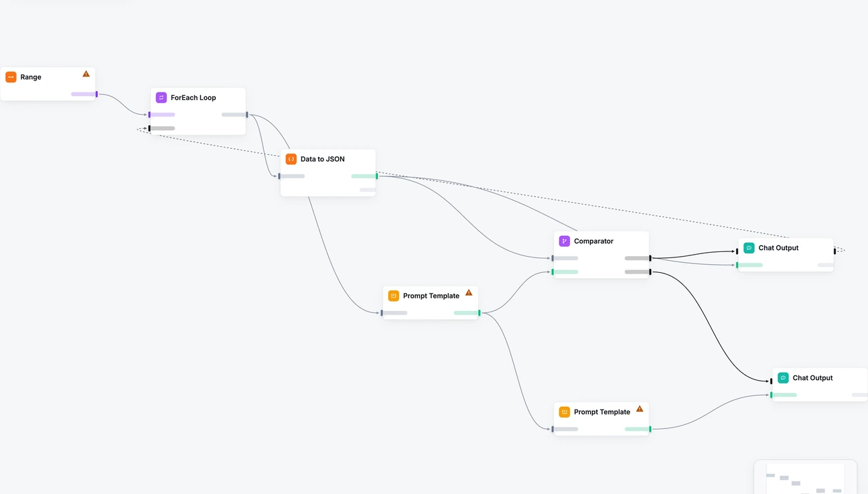Click the purple Comparator branch icon
This screenshot has width=868, height=494.
[565, 241]
